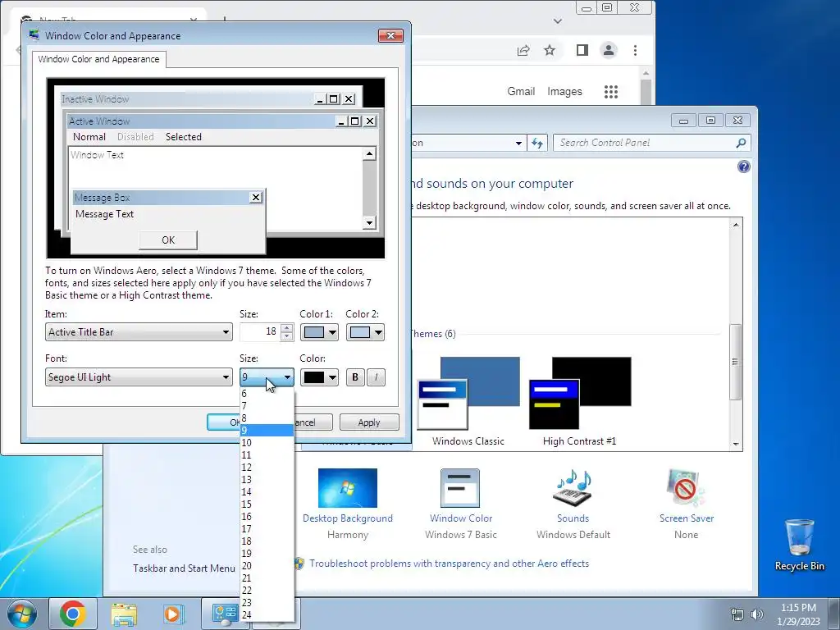Screen dimensions: 840x630
Task: Open the Color 2 swatch dropdown
Action: point(365,332)
